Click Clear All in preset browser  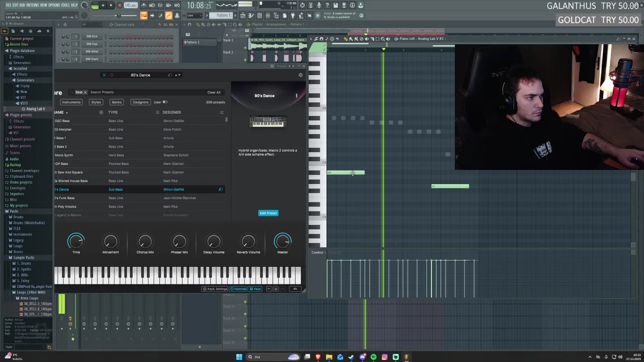(x=214, y=92)
